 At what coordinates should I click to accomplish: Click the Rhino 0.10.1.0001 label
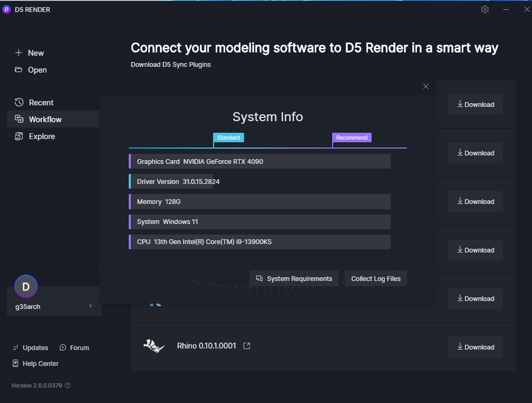206,346
